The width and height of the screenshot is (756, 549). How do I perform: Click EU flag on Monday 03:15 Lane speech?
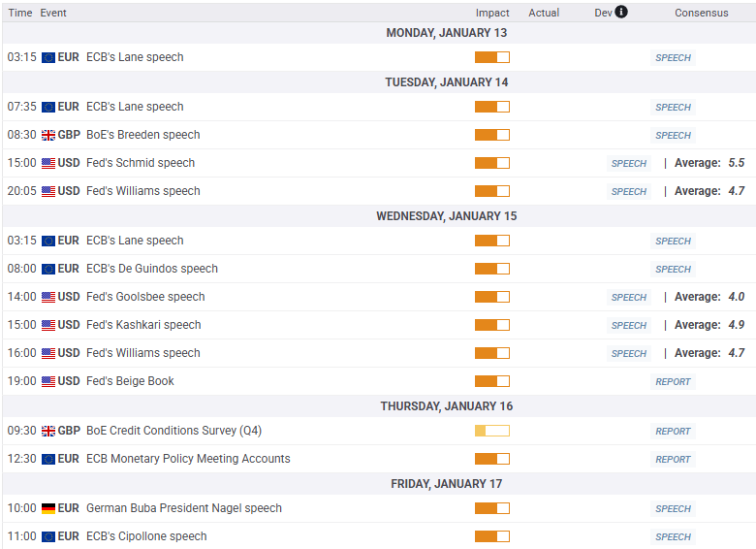point(48,58)
